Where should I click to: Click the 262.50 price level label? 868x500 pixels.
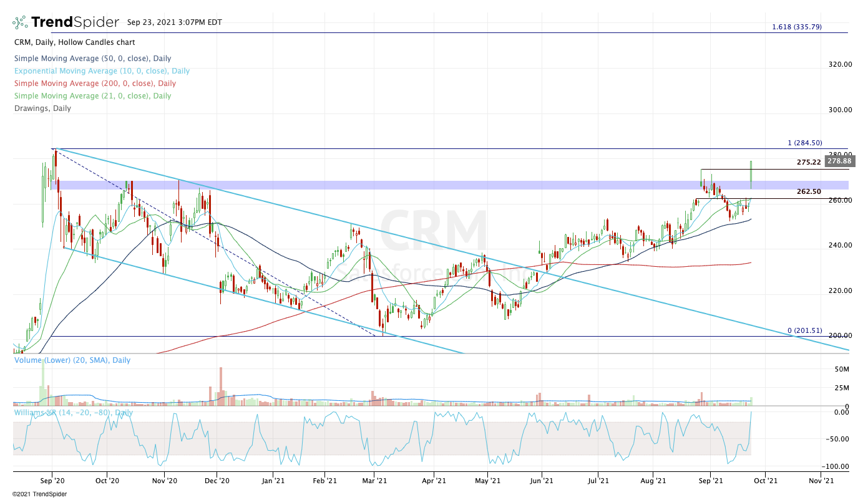pos(809,191)
